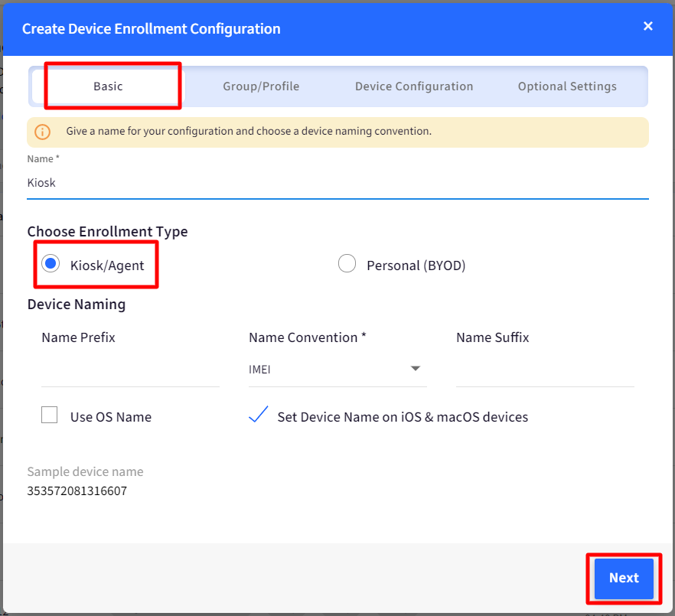This screenshot has width=675, height=616.
Task: Close the Create Device Enrollment Configuration dialog
Action: tap(648, 26)
